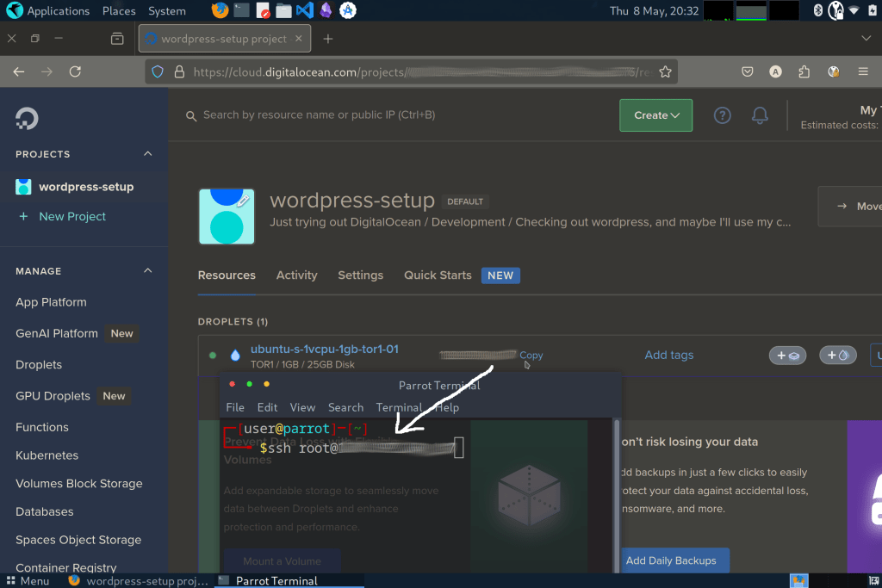Image resolution: width=882 pixels, height=588 pixels.
Task: Open the System menu in top panel
Action: [x=166, y=10]
